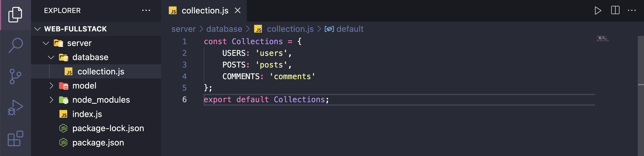
Task: Open the editor More Actions menu
Action: pyautogui.click(x=632, y=11)
